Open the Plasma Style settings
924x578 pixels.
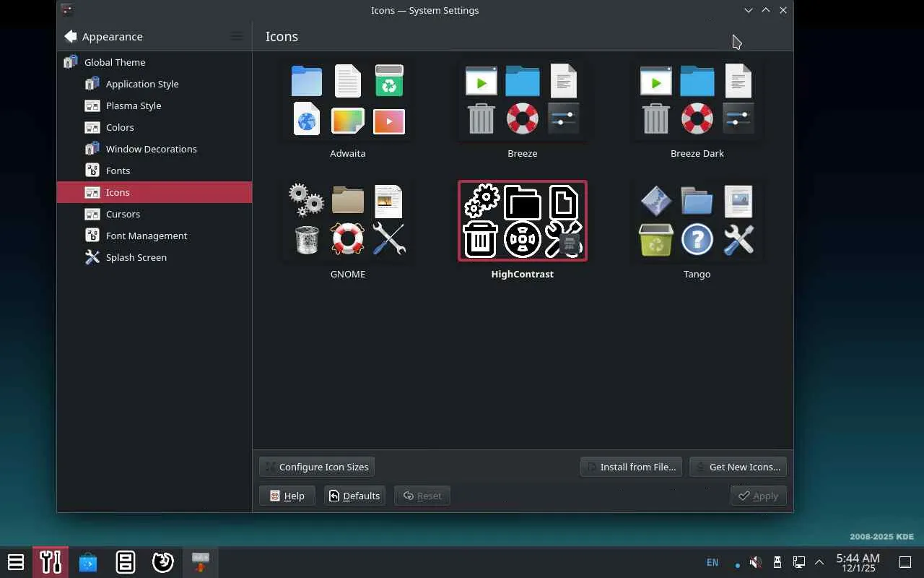[x=154, y=105]
